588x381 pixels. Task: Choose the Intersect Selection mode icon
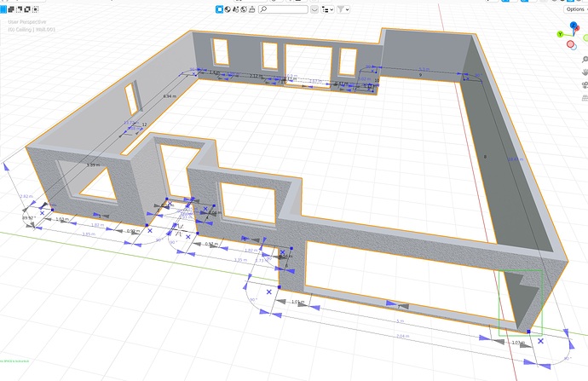coord(35,9)
